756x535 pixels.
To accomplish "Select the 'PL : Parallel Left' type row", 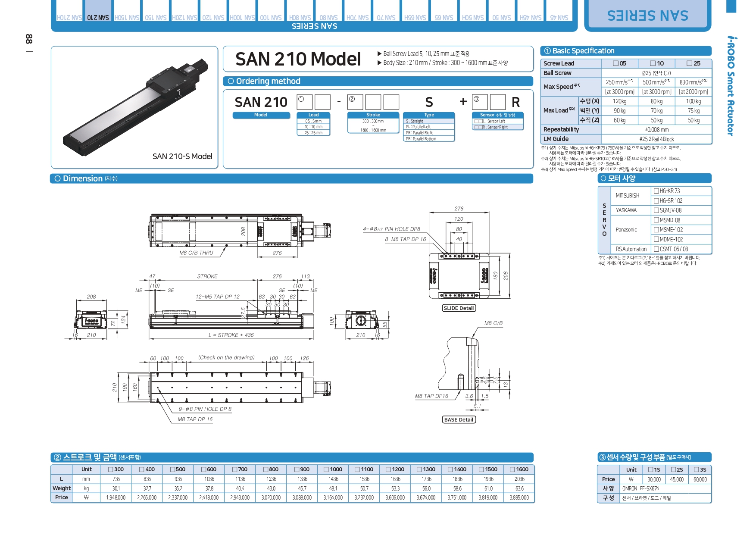I will click(x=429, y=127).
